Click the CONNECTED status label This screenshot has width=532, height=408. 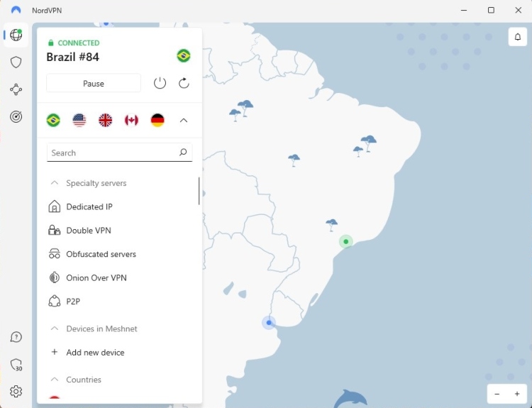tap(79, 43)
